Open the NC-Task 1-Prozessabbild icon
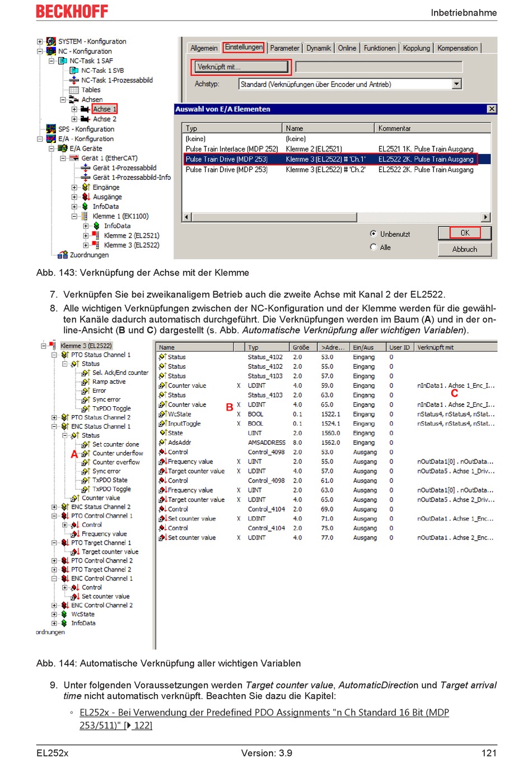Screen dimensions: 532x767 point(74,80)
